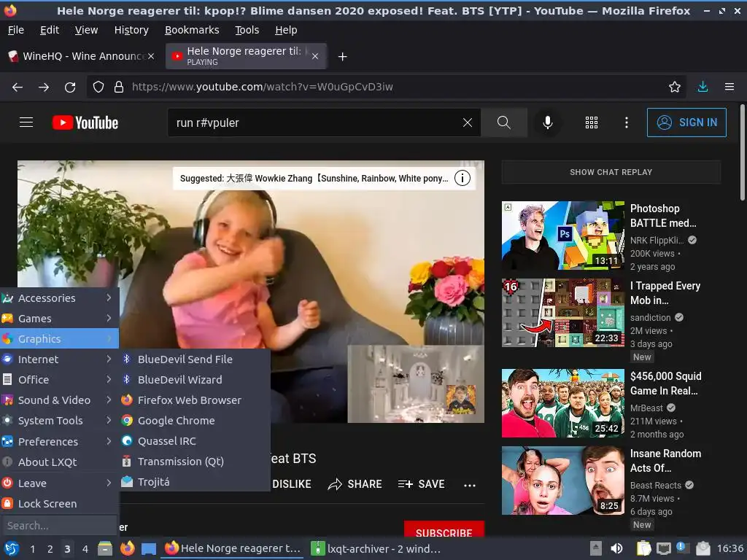Open the YouTube apps grid icon
This screenshot has width=747, height=560.
pyautogui.click(x=591, y=122)
